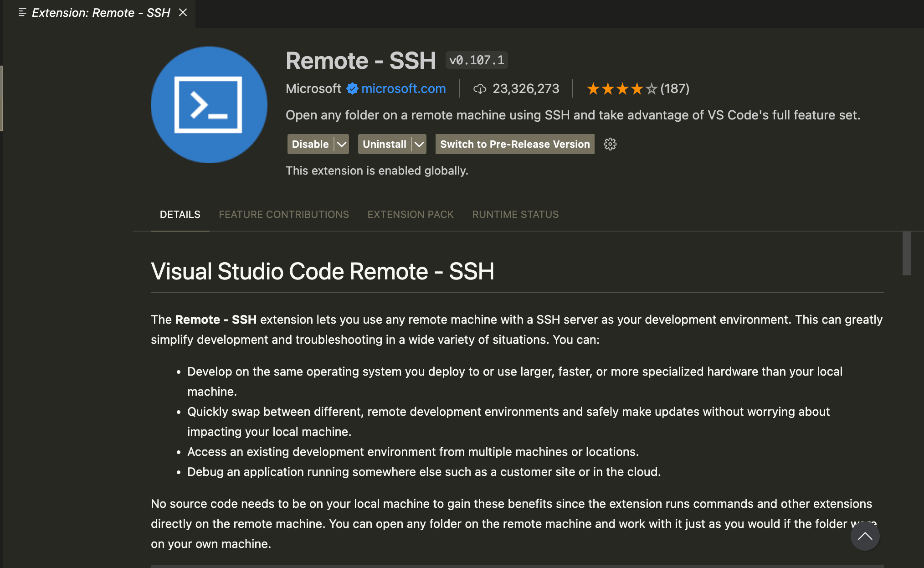Expand the Uninstall dropdown arrow

tap(419, 144)
